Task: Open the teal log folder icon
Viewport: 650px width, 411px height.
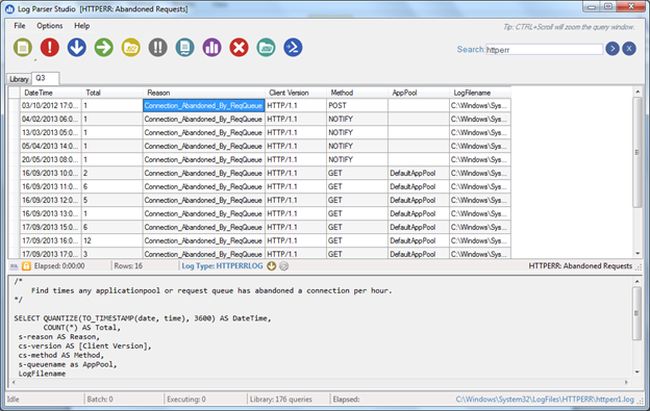Action: point(266,47)
